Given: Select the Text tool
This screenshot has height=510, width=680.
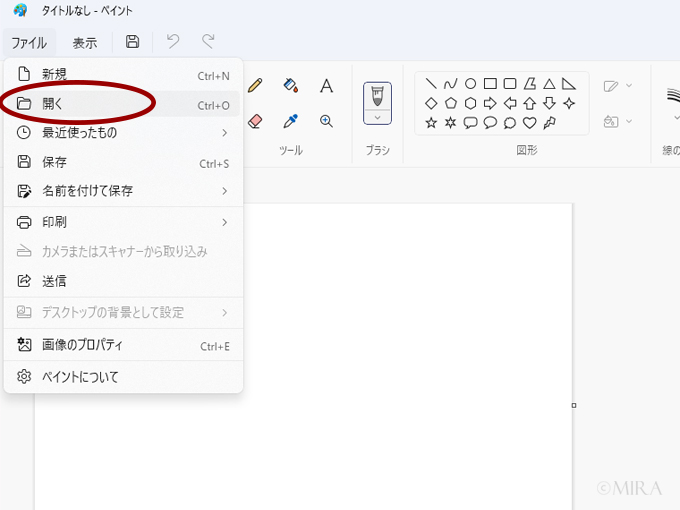Looking at the screenshot, I should coord(326,86).
